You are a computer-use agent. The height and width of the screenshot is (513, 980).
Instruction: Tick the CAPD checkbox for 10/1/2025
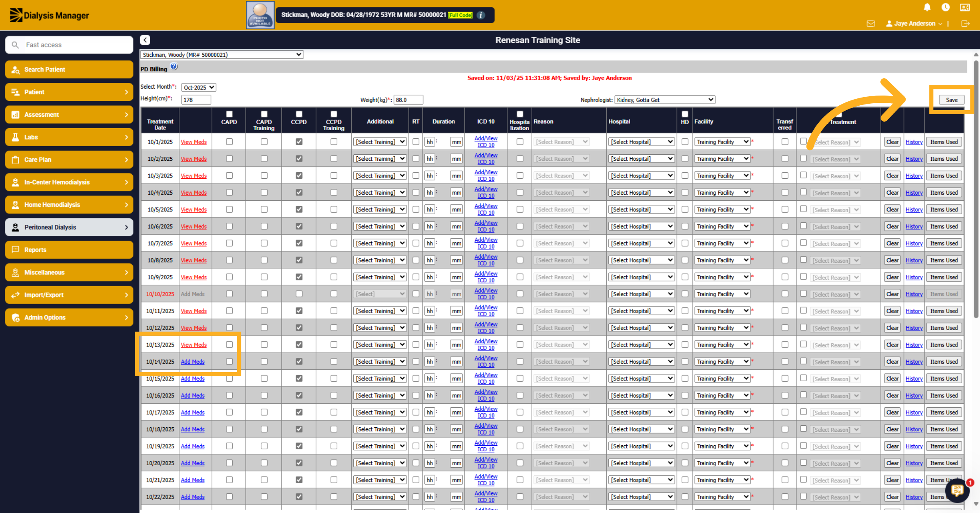pyautogui.click(x=229, y=142)
